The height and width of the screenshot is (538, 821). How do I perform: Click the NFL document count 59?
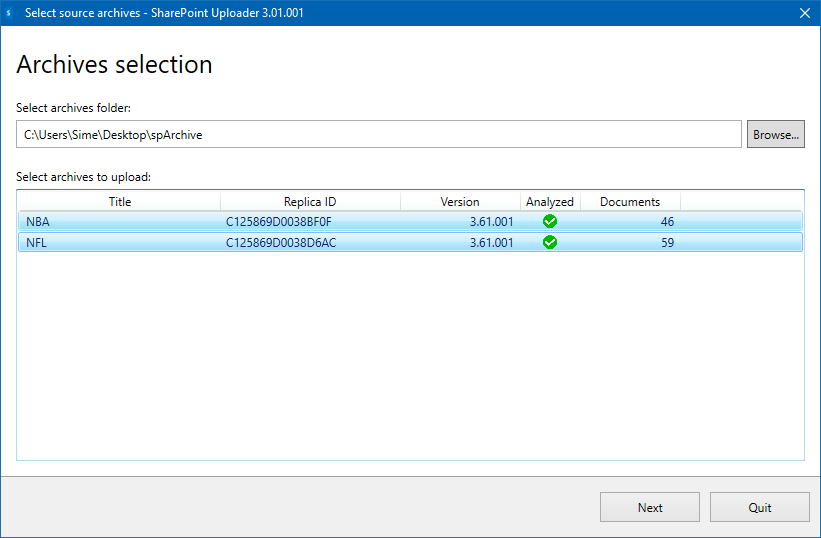click(667, 242)
